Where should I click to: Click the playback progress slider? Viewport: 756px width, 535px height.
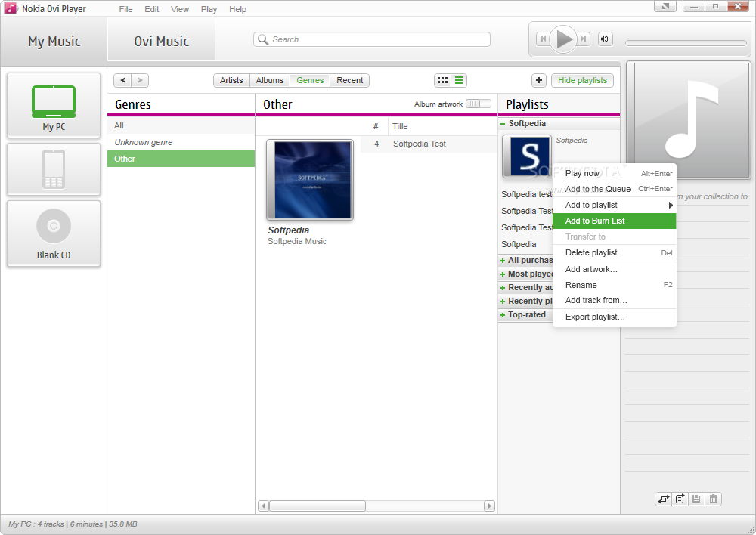(686, 43)
